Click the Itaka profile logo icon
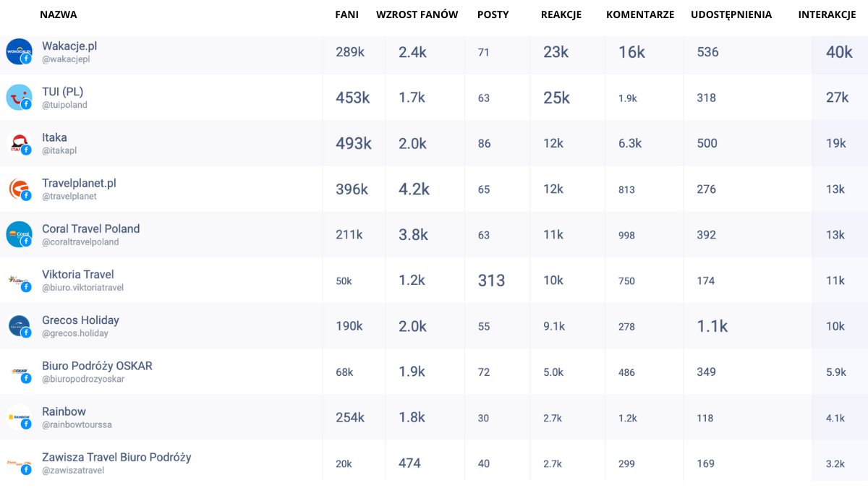Viewport: 868px width, 488px height. (x=19, y=143)
